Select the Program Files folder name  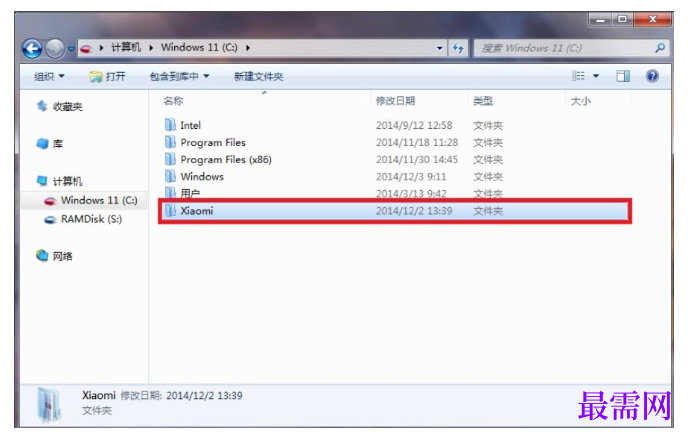[x=213, y=143]
